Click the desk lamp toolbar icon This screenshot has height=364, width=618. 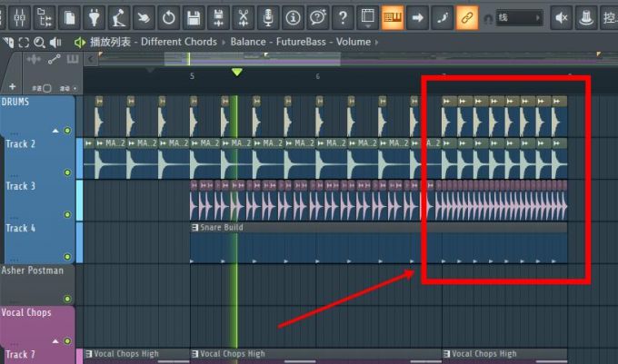click(x=119, y=18)
